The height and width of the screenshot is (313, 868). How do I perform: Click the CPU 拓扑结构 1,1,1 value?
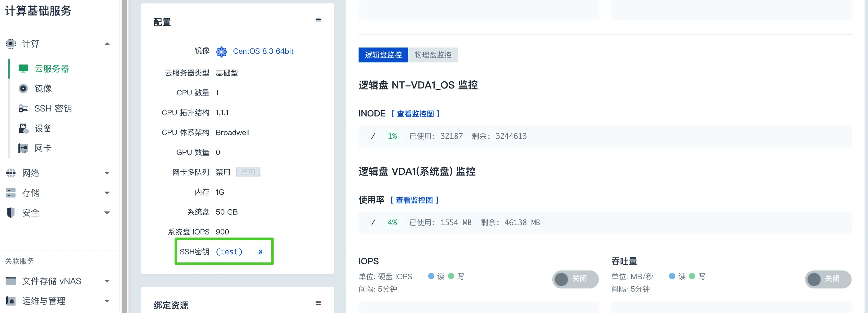point(222,112)
